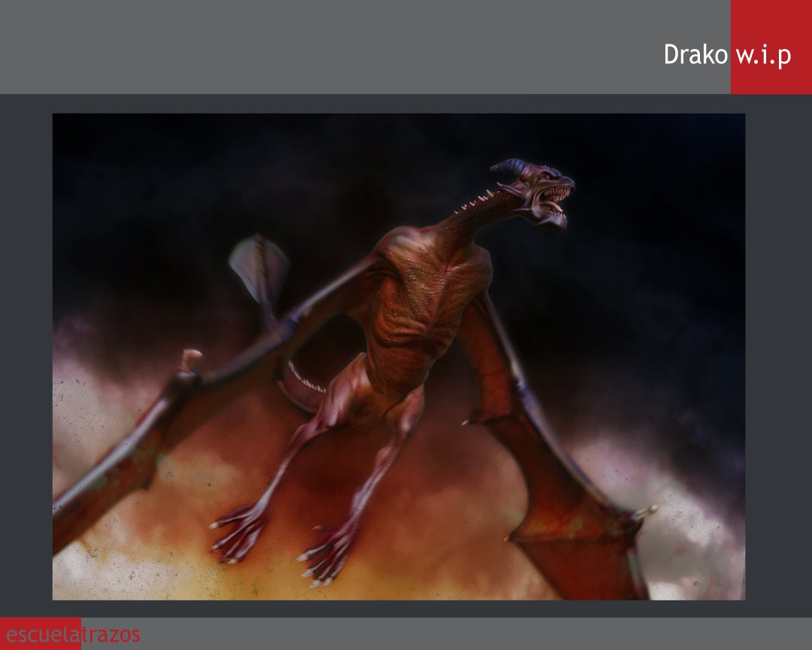Click the 'Drako w.i.p' title text
This screenshot has width=812, height=650.
[728, 55]
